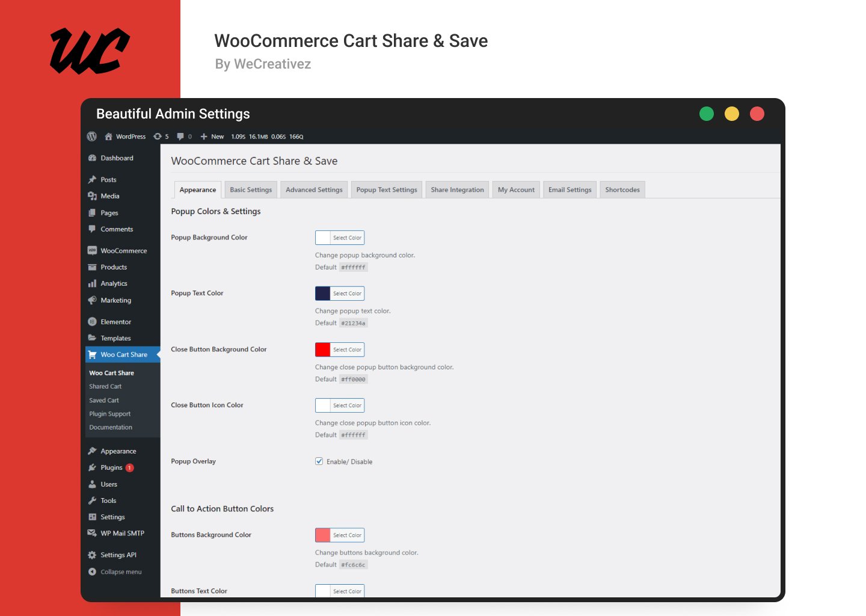Click the dark navy Popup Text Color swatch
866x616 pixels.
[323, 294]
